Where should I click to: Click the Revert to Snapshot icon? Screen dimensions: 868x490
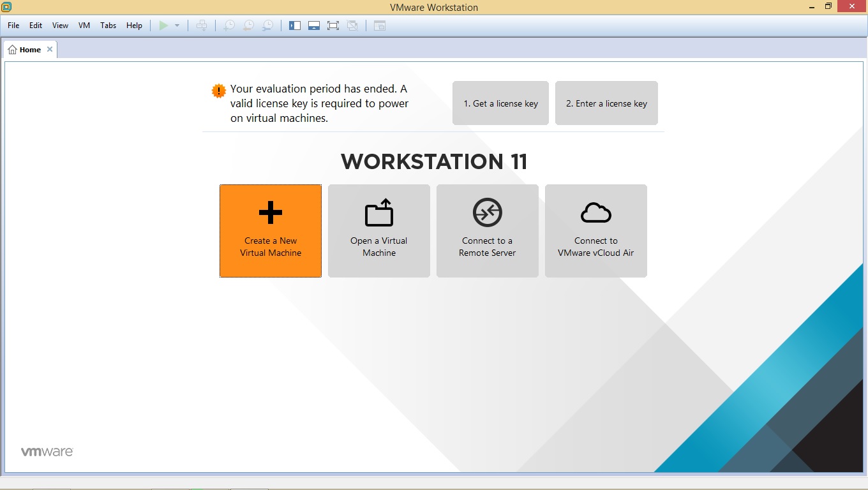click(x=248, y=26)
